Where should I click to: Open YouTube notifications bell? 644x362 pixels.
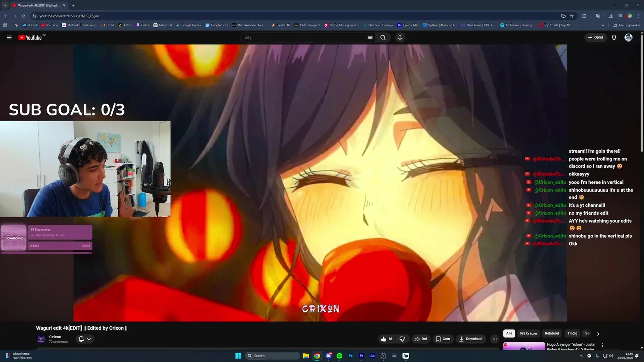point(614,37)
